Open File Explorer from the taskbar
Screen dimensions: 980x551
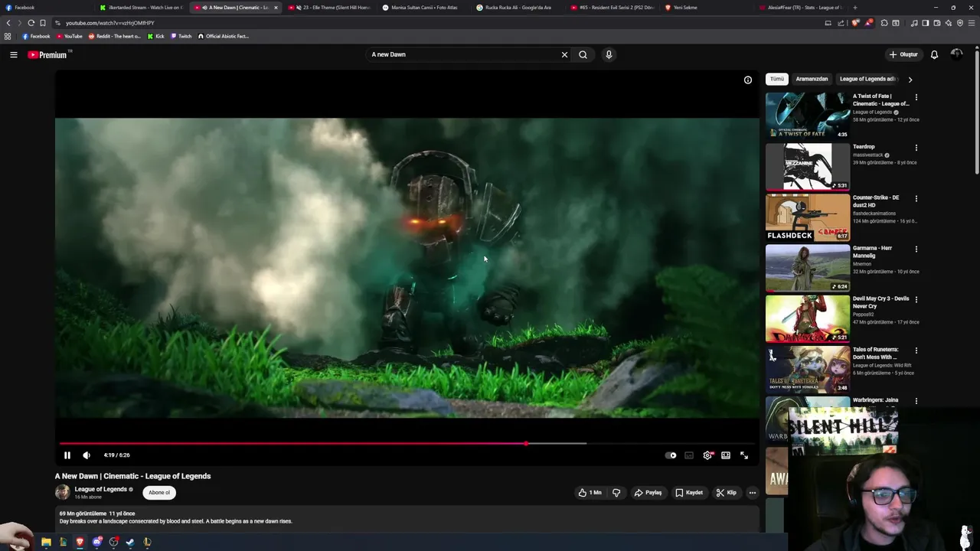pos(46,542)
